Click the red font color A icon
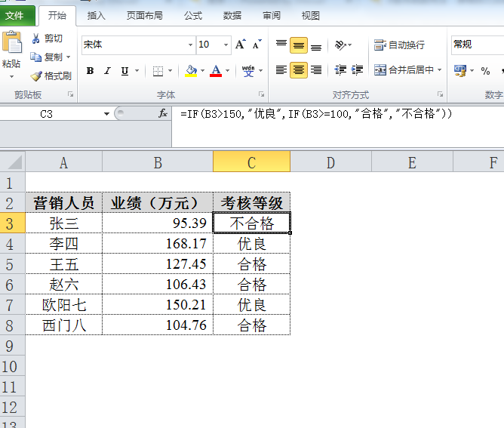This screenshot has height=428, width=504. click(216, 71)
